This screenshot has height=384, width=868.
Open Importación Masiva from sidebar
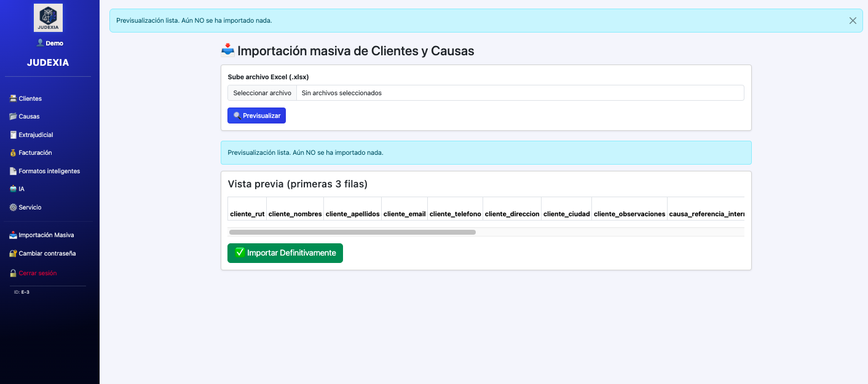(45, 235)
